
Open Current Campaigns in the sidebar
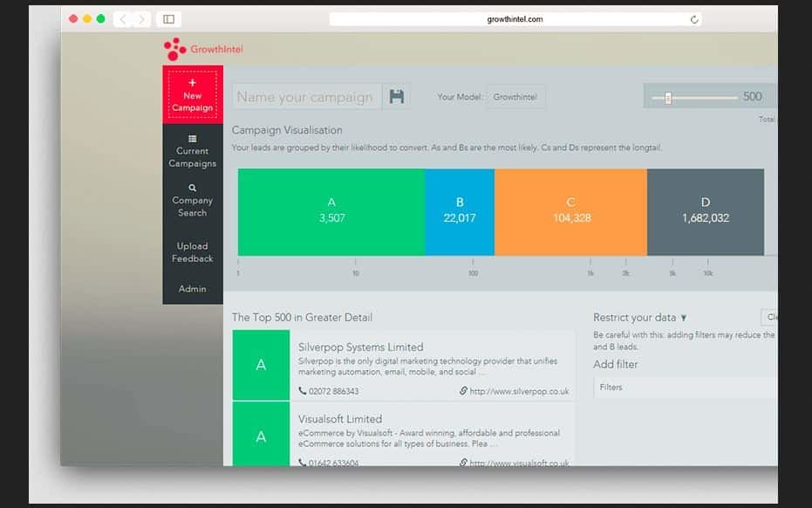(x=192, y=151)
